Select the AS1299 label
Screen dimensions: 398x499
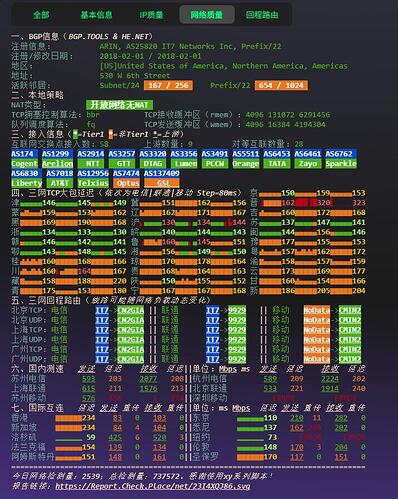57,154
